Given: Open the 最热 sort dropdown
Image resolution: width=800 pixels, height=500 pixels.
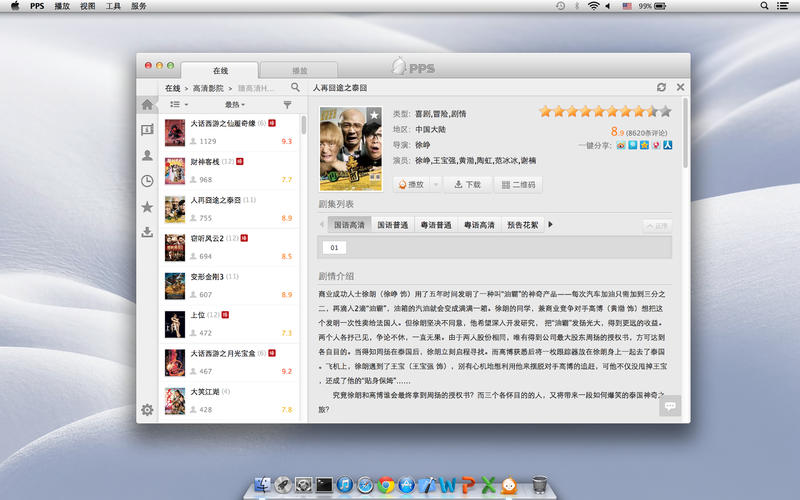Looking at the screenshot, I should (235, 104).
